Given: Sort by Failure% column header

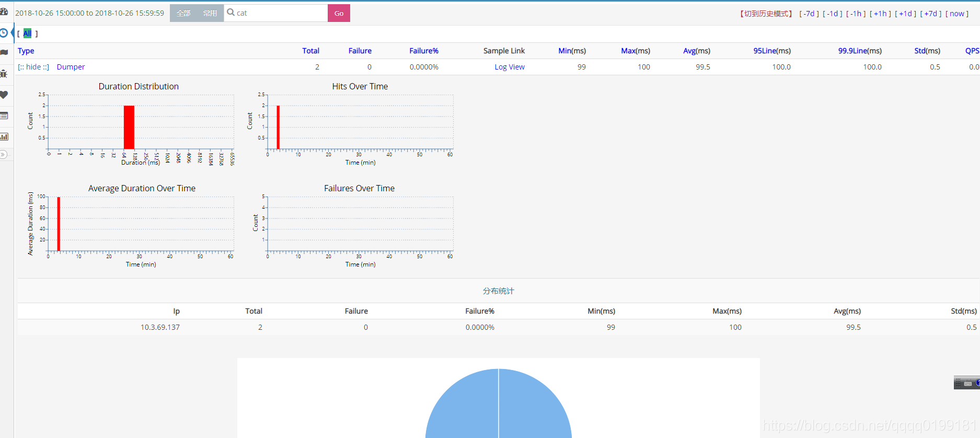Looking at the screenshot, I should (424, 51).
